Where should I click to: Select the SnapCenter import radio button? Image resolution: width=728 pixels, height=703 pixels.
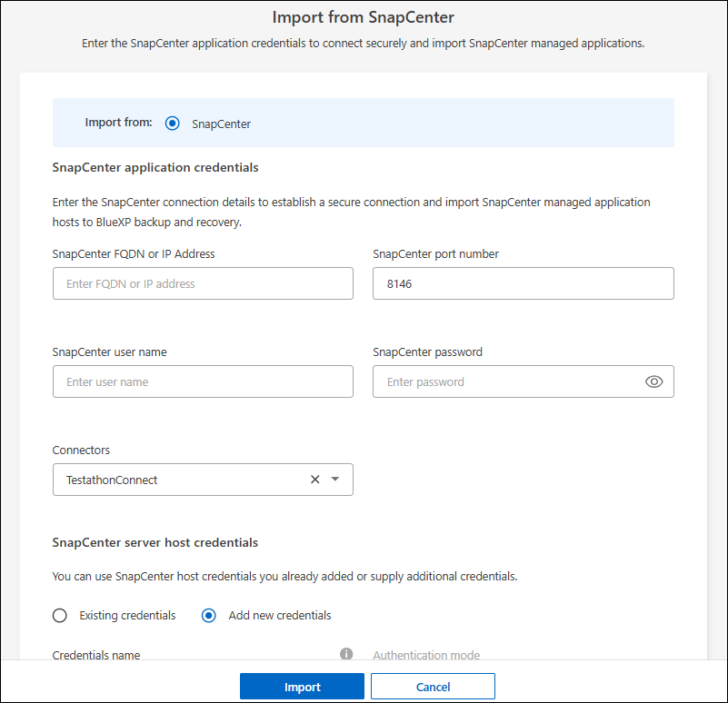(173, 124)
